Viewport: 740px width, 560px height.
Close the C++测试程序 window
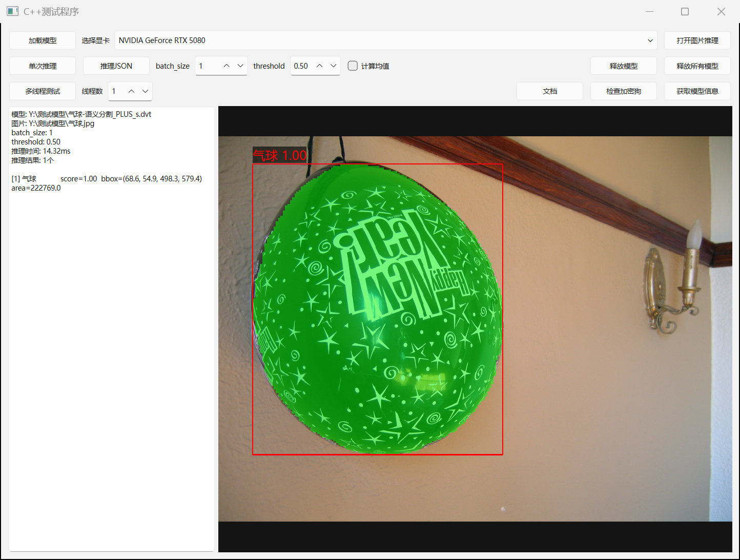point(721,11)
